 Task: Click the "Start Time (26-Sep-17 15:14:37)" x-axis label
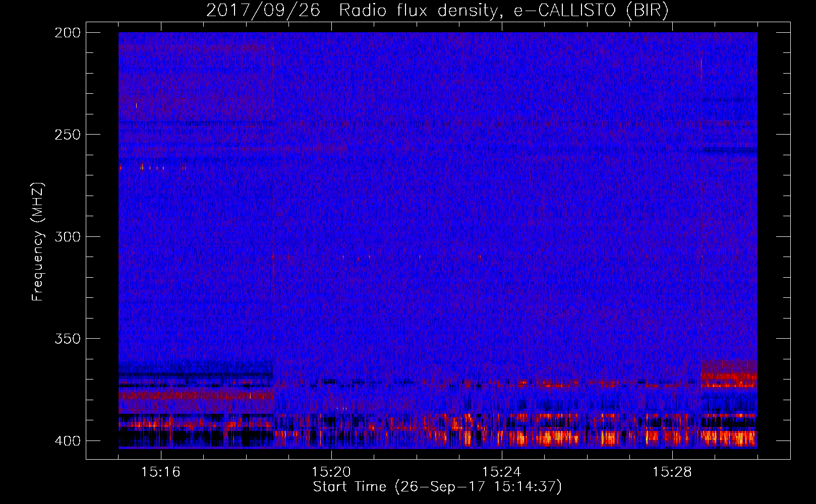point(437,487)
